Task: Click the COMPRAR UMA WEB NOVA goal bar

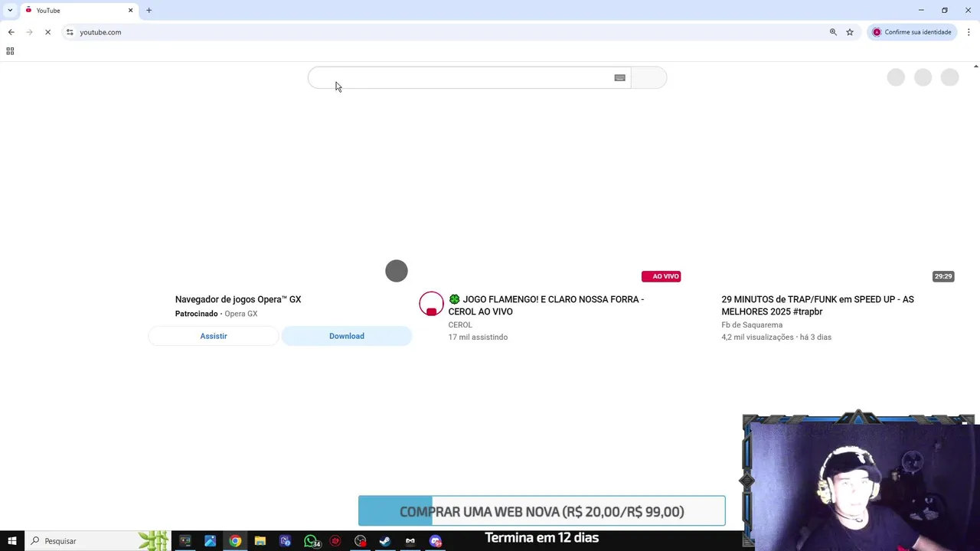Action: (541, 511)
